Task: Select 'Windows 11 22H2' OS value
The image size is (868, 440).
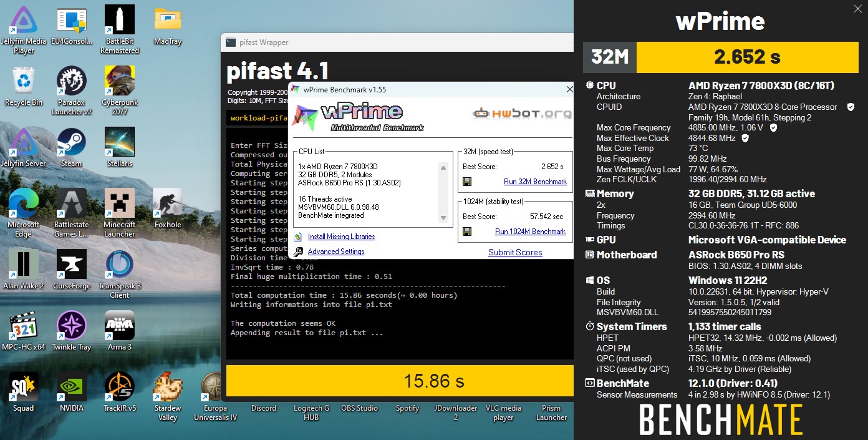Action: 727,280
